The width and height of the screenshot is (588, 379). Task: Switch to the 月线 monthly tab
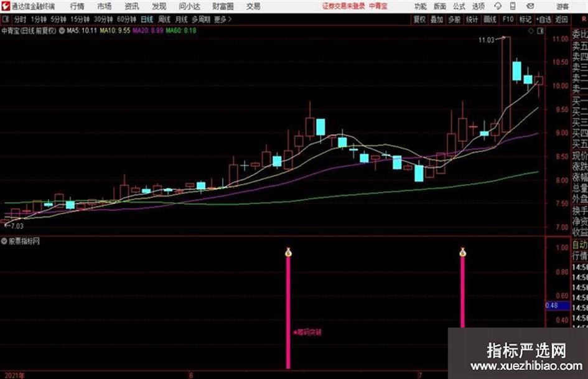pos(182,19)
